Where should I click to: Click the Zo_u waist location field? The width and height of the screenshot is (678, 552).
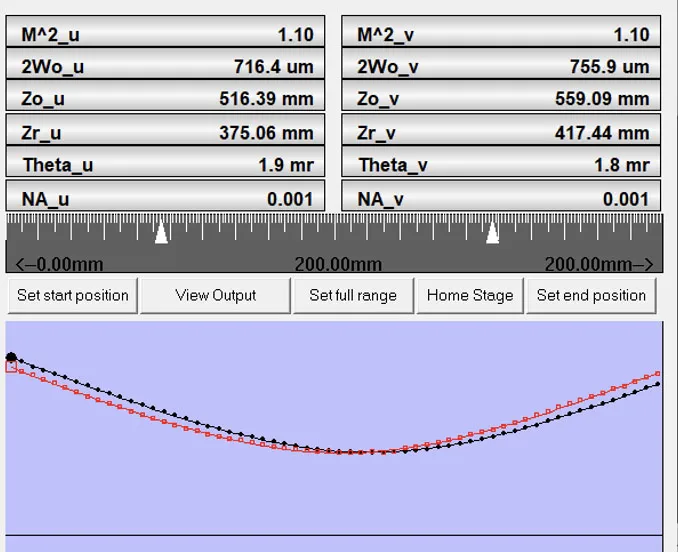[166, 99]
